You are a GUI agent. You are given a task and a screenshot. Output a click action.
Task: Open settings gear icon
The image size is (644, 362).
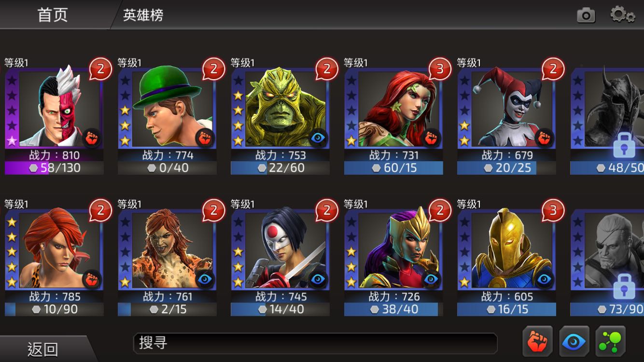[x=622, y=15]
